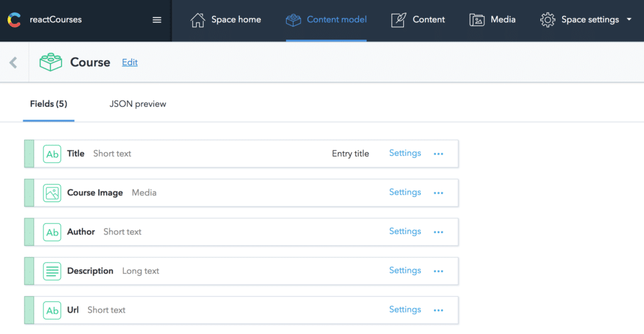Switch to the JSON preview tab
644x334 pixels.
(138, 104)
